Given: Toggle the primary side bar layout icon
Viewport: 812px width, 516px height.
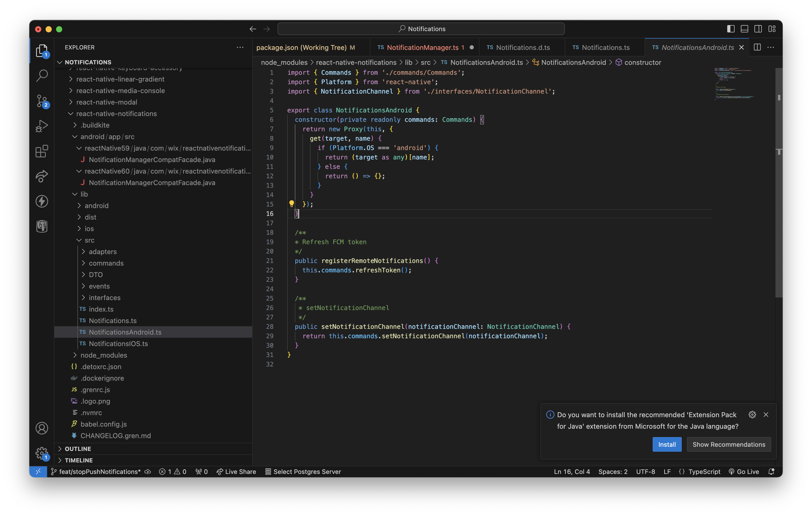Looking at the screenshot, I should coord(730,29).
